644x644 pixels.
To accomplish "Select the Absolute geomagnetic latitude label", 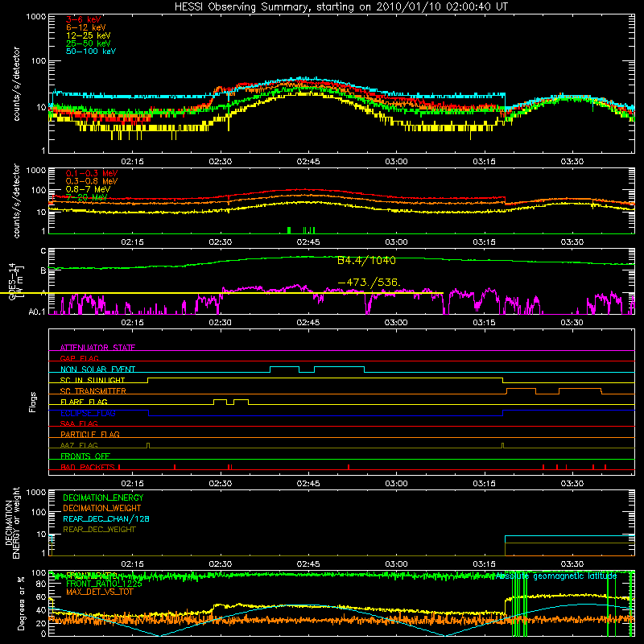I will [x=556, y=576].
